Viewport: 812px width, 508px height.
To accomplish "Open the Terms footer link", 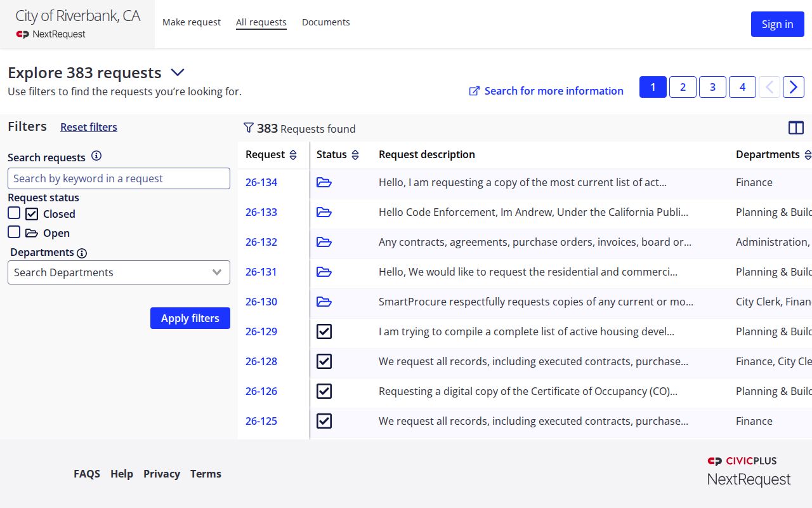I will point(206,474).
